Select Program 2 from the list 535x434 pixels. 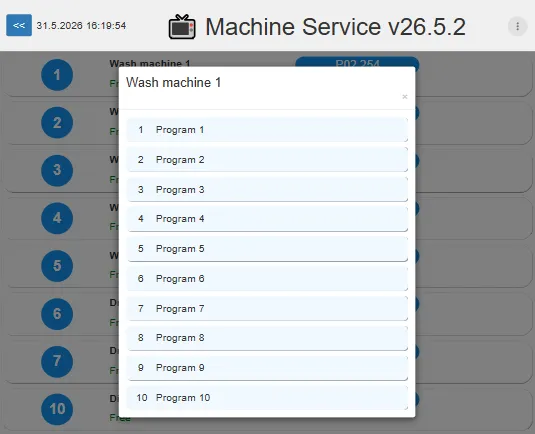point(267,160)
